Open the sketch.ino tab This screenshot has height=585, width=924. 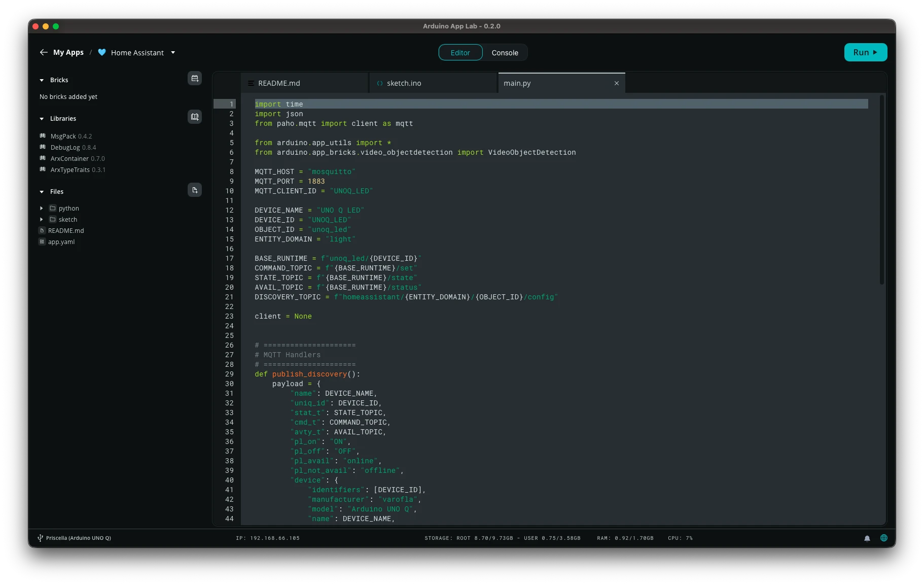pos(404,83)
